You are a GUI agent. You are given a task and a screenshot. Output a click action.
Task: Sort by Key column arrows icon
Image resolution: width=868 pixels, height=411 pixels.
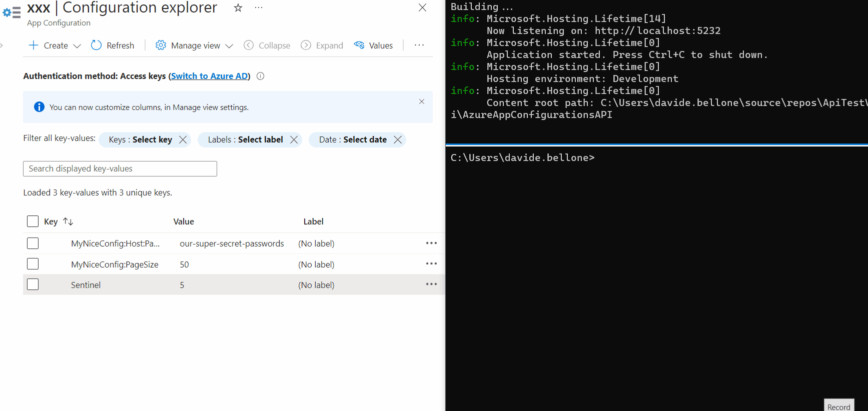click(x=68, y=221)
